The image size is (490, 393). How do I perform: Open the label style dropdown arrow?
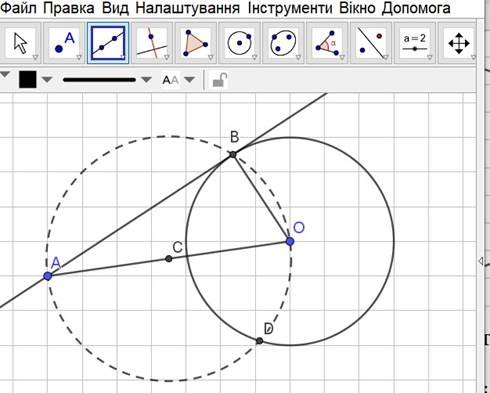click(189, 80)
